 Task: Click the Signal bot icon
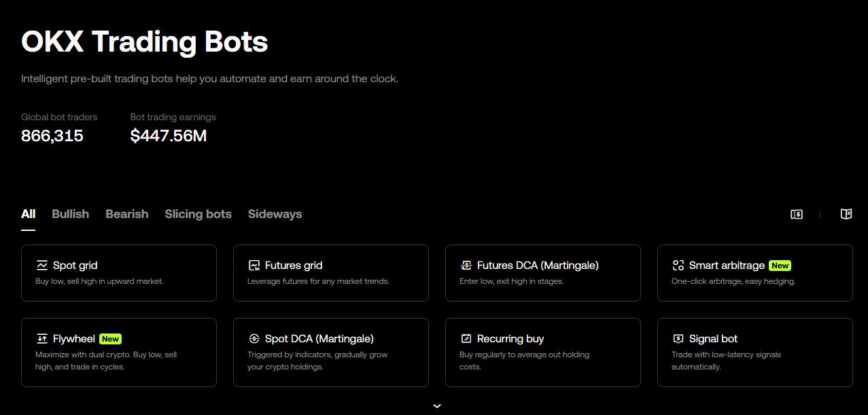tap(678, 339)
